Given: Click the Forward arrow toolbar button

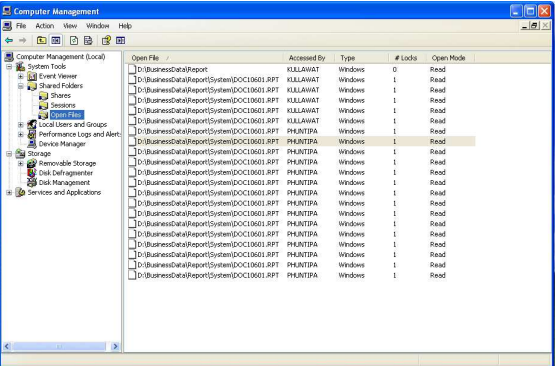Looking at the screenshot, I should coord(22,40).
